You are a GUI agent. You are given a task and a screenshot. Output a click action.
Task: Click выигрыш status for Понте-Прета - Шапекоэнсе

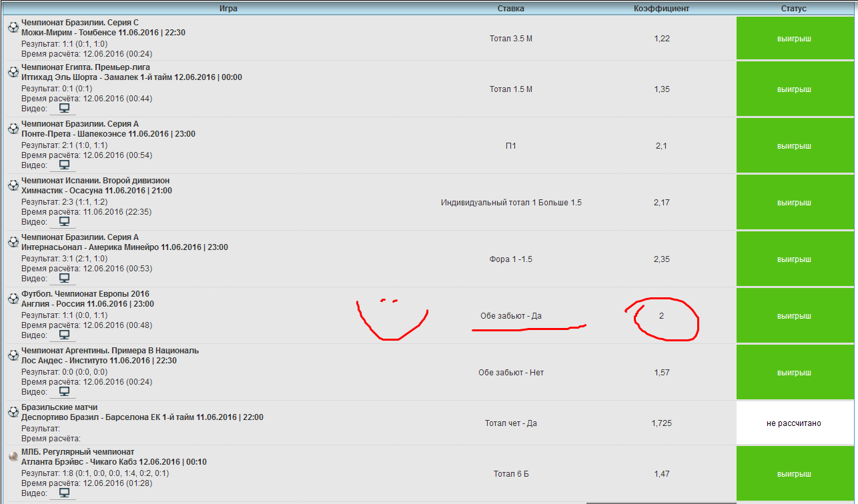pyautogui.click(x=795, y=146)
